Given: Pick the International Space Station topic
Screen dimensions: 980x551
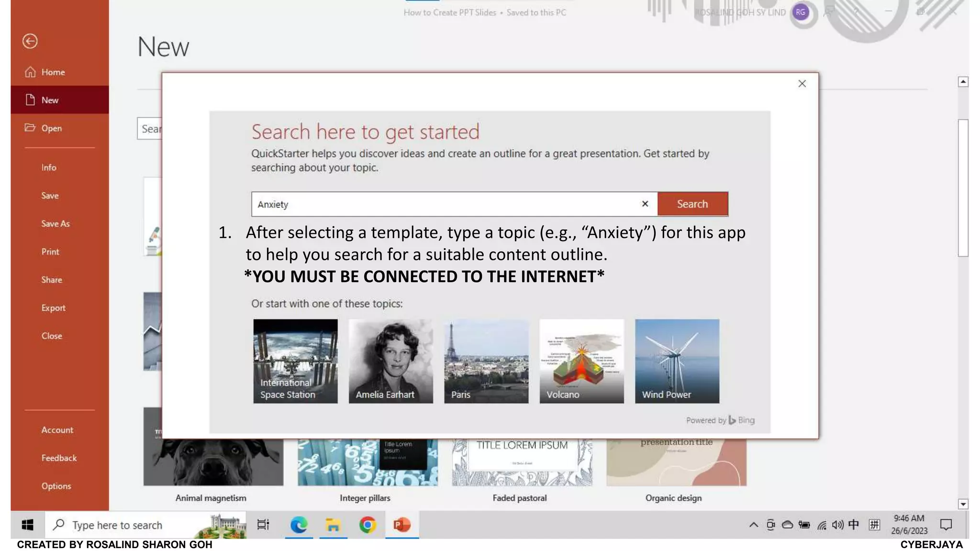Looking at the screenshot, I should click(295, 361).
